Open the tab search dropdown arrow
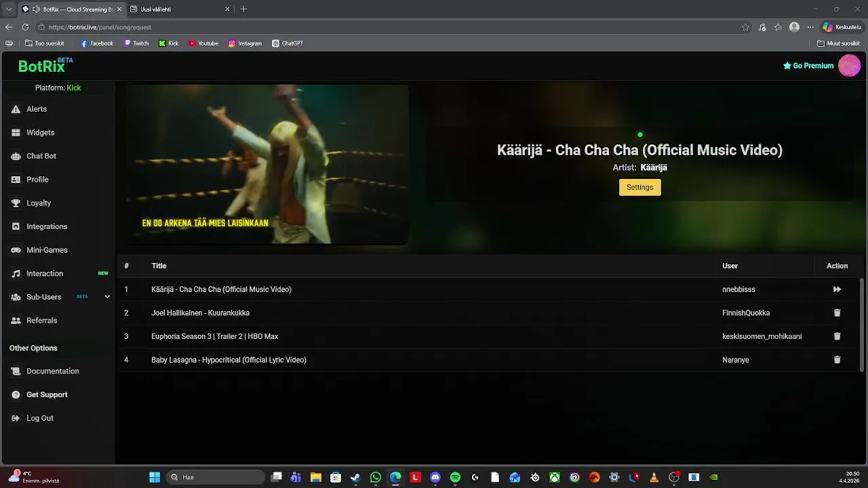Viewport: 868px width, 488px height. click(9, 9)
